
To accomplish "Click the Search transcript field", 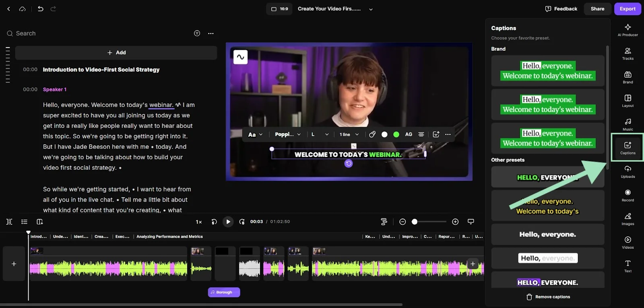I will [x=97, y=33].
